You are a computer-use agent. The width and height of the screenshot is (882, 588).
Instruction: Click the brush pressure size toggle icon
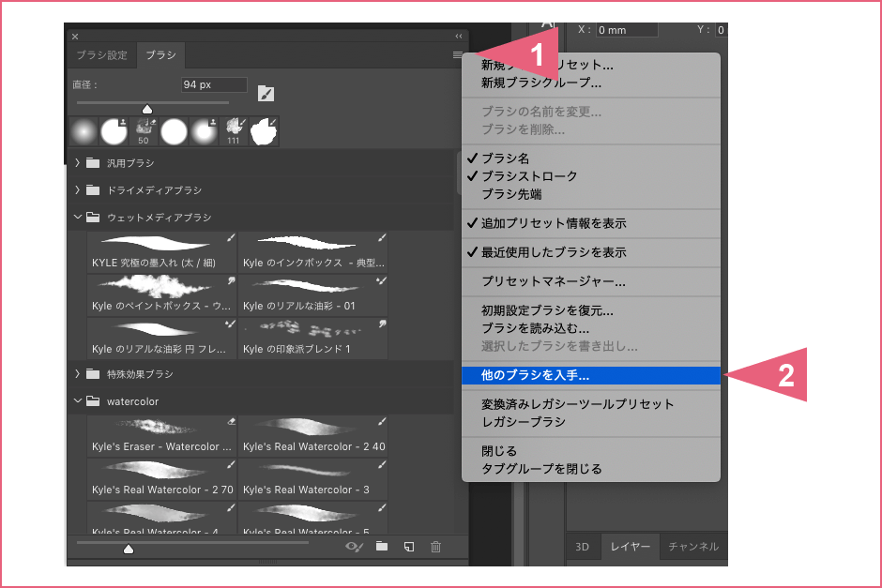(x=266, y=94)
